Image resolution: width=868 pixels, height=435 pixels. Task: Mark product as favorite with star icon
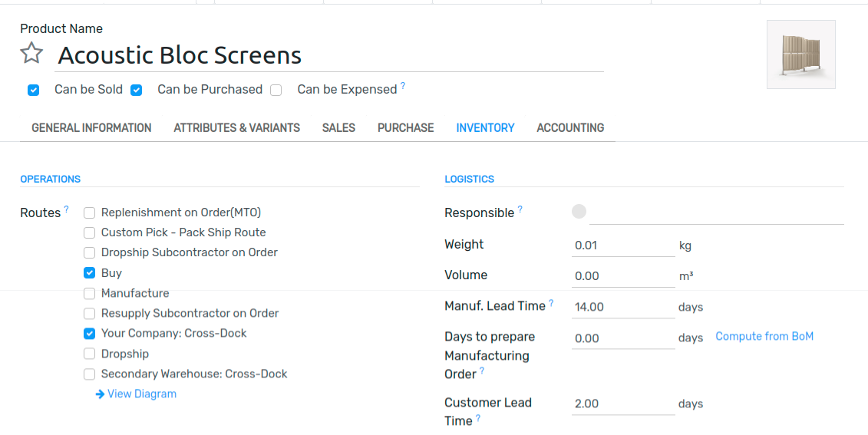(31, 53)
